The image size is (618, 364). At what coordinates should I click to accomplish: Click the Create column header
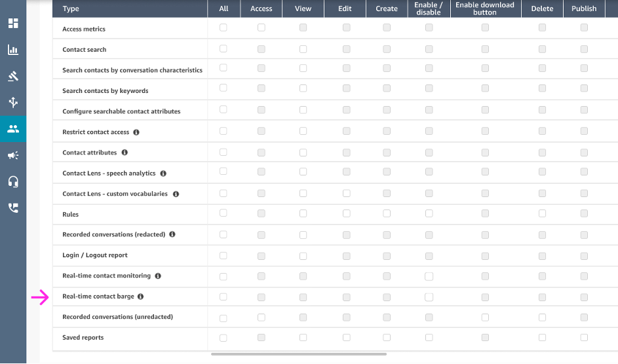[x=387, y=9]
